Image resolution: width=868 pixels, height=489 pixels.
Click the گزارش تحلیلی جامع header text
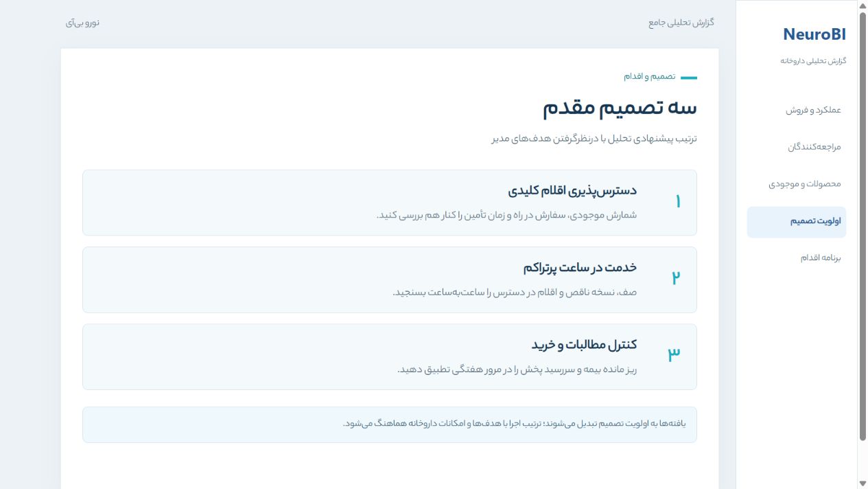click(x=681, y=23)
